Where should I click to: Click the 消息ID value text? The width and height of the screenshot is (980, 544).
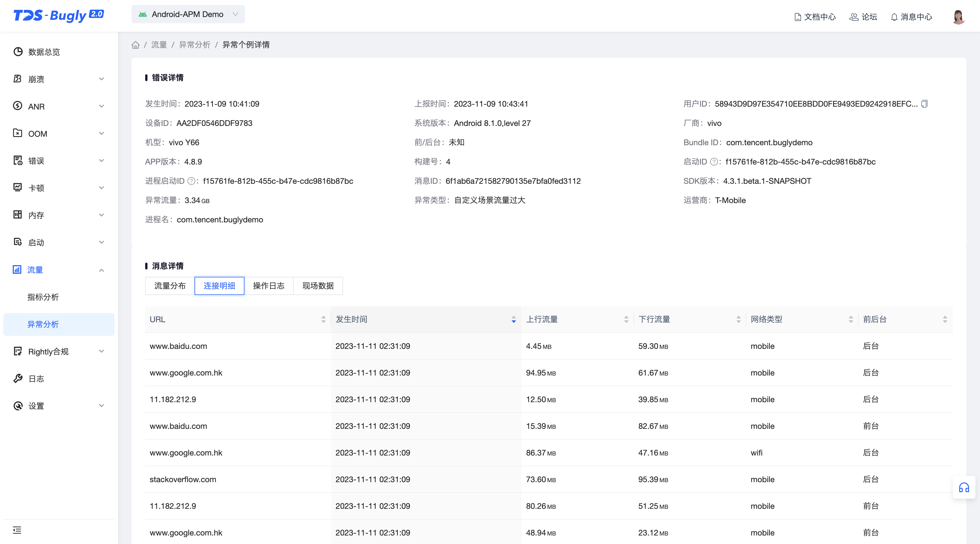coord(513,181)
